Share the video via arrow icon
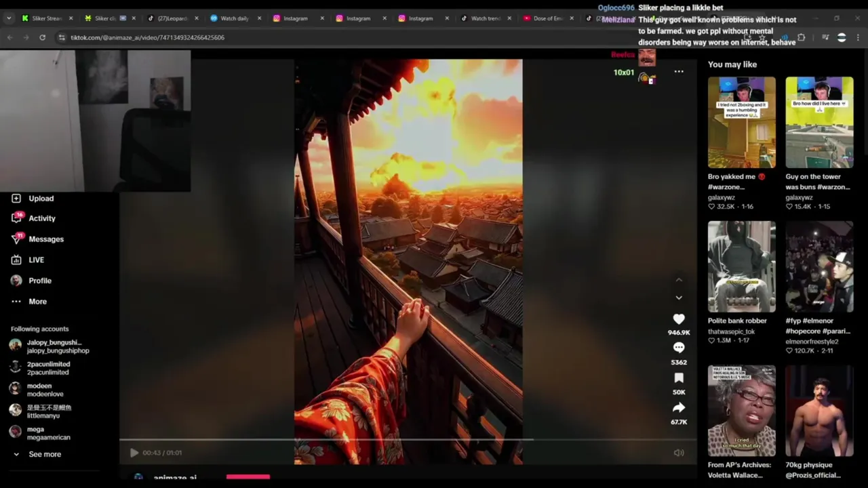Screen dimensions: 868x488 point(679,407)
